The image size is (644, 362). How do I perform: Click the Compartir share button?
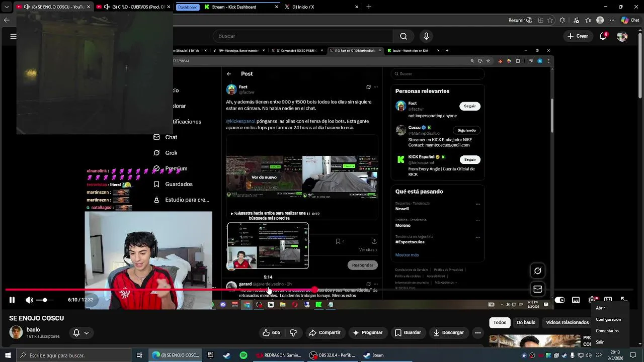coord(325,333)
